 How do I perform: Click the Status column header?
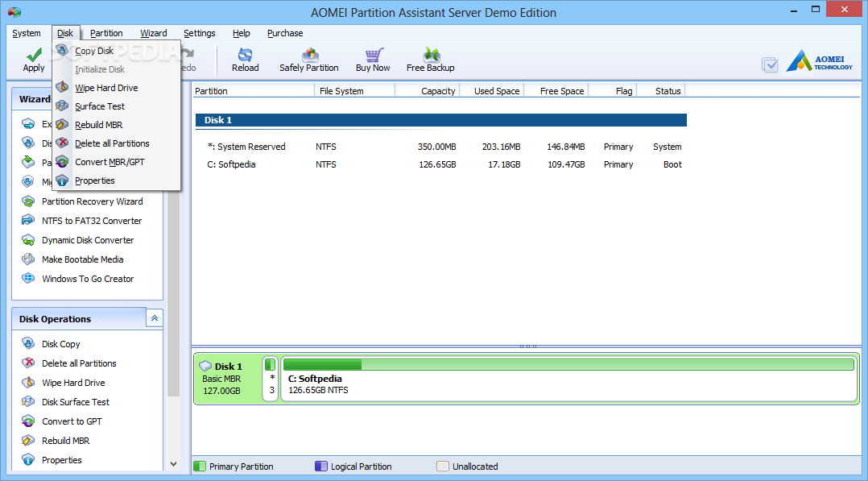pos(661,91)
